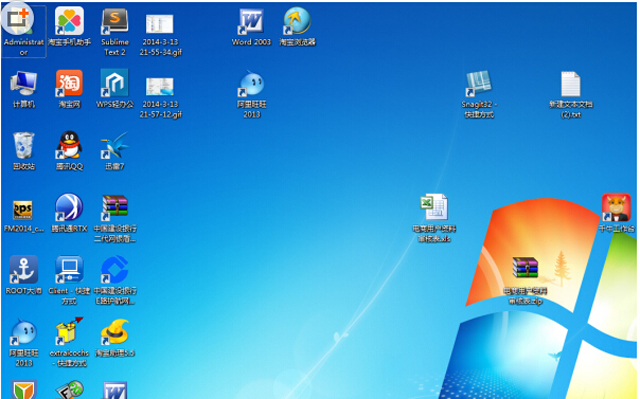Image resolution: width=640 pixels, height=399 pixels.
Task: Select the FM2014 ops icon
Action: 23,210
